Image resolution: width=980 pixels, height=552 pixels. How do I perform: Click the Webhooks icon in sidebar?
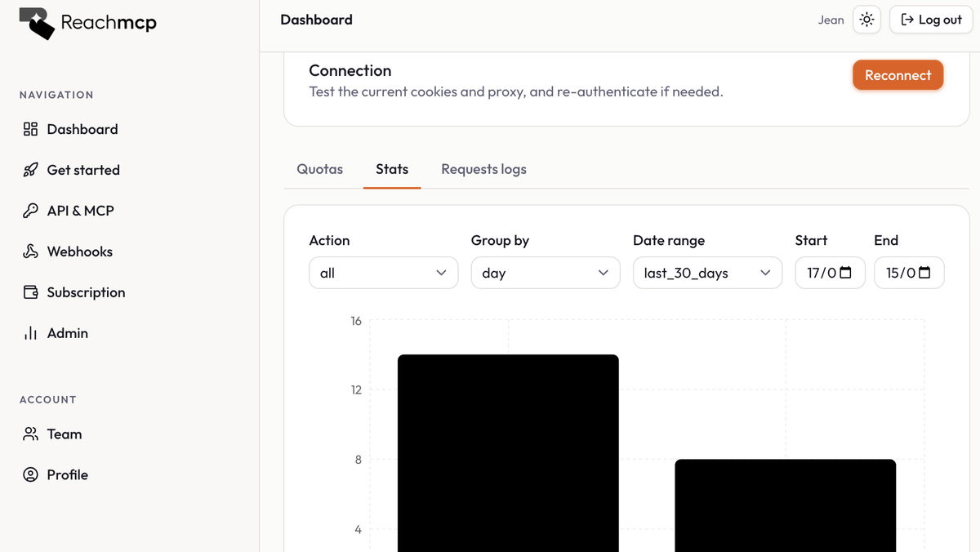pyautogui.click(x=30, y=252)
